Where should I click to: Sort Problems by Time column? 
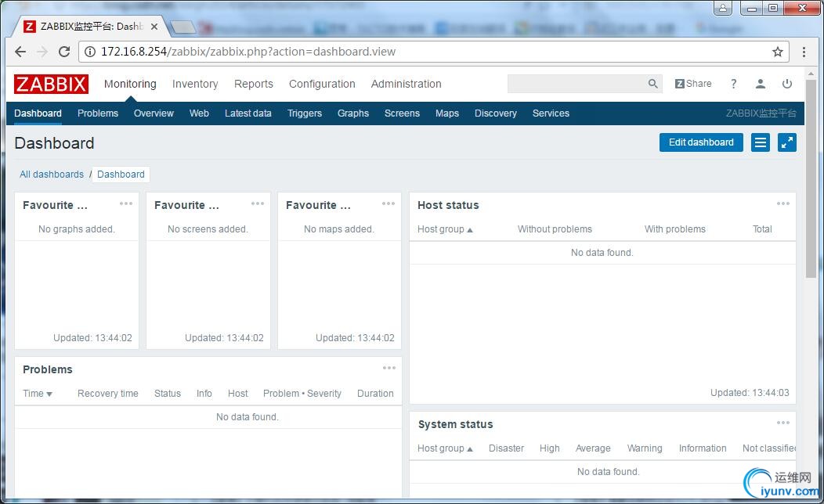[38, 393]
